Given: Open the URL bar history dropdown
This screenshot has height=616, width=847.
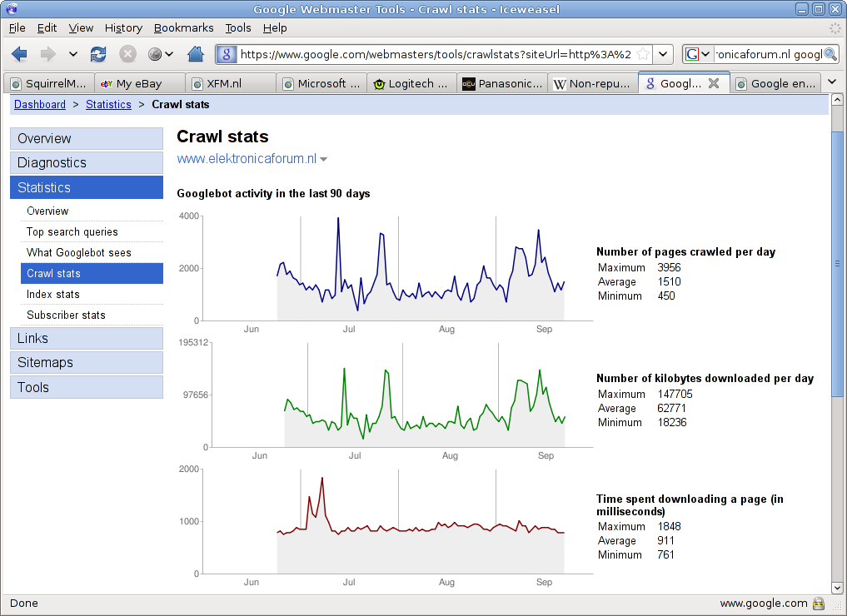Looking at the screenshot, I should pyautogui.click(x=663, y=54).
